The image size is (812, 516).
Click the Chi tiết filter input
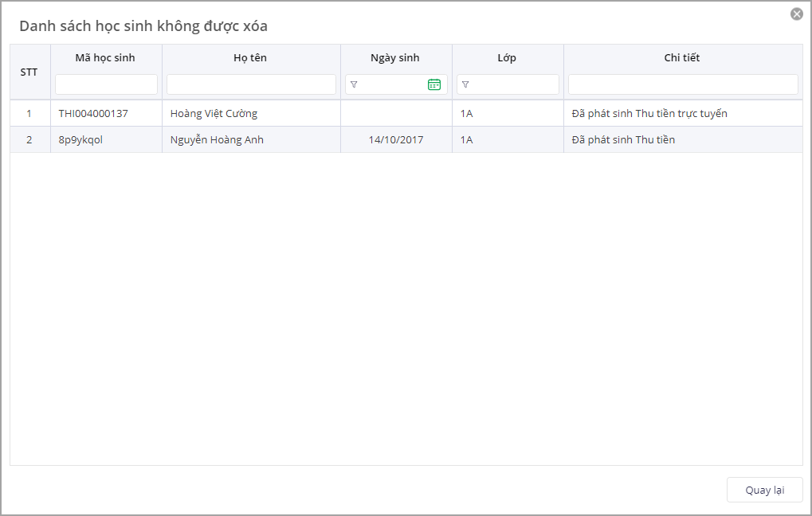[x=683, y=84]
